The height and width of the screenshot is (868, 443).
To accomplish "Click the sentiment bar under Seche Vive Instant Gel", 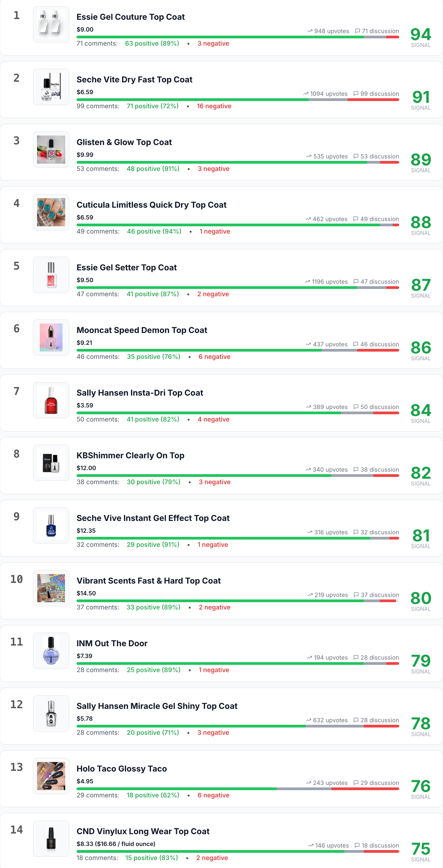I will 237,538.
